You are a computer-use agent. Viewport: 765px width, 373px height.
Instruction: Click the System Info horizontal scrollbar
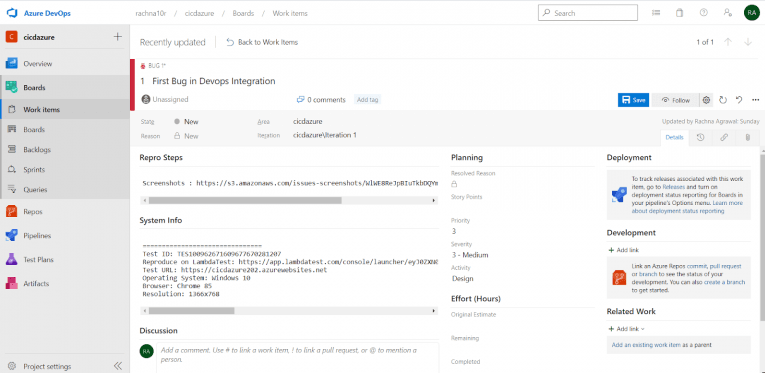(191, 311)
